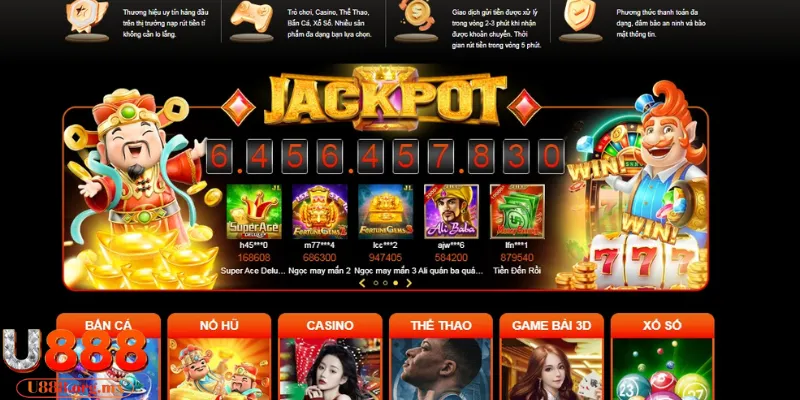Screen dimensions: 800x400
Task: Select the second carousel pagination dot
Action: coord(385,283)
